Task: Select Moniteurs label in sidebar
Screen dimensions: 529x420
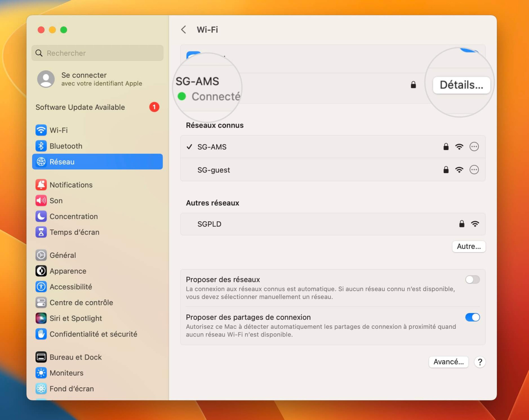Action: click(x=67, y=373)
